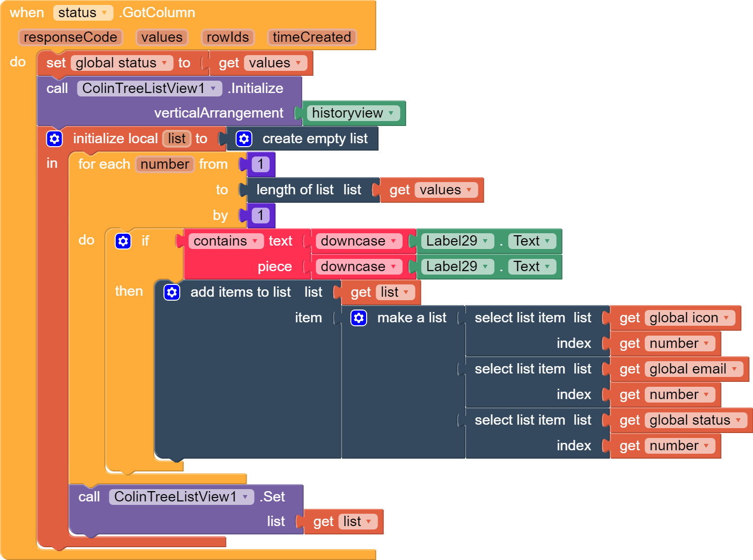Open gear icon on make a list block
This screenshot has width=753, height=560.
(x=359, y=318)
